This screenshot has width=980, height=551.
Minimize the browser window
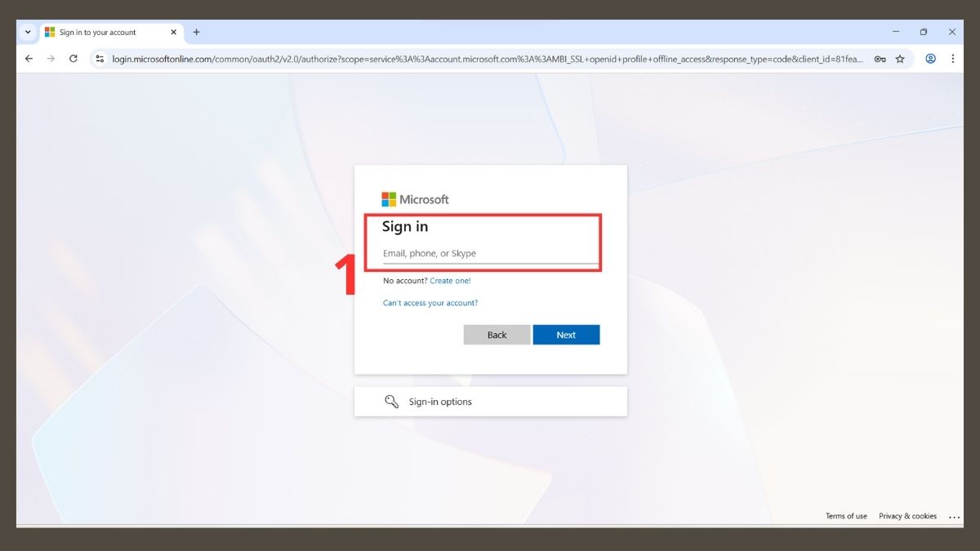[x=896, y=32]
